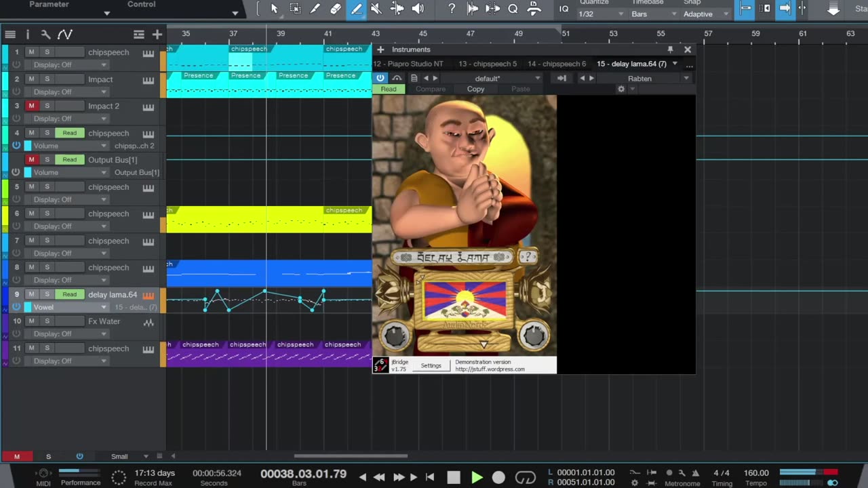The width and height of the screenshot is (868, 488).
Task: Click the horizontal arrangement scrollbar
Action: [x=351, y=456]
